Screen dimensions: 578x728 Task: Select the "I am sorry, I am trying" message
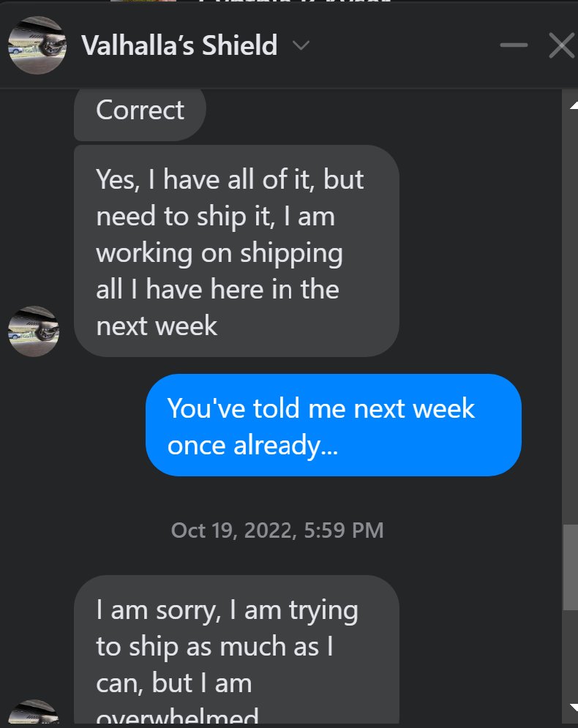click(x=236, y=650)
